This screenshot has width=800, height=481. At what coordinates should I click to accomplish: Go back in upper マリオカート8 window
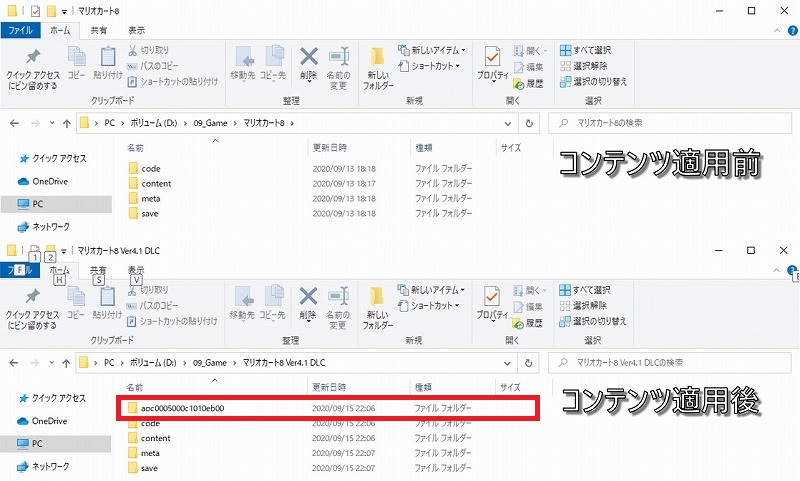tap(14, 123)
